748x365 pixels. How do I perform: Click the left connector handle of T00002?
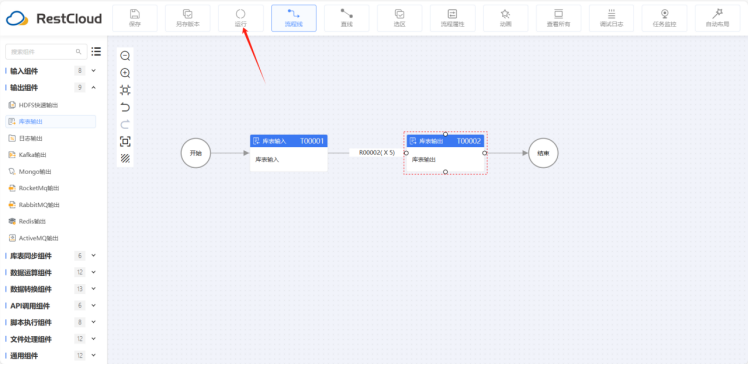406,153
